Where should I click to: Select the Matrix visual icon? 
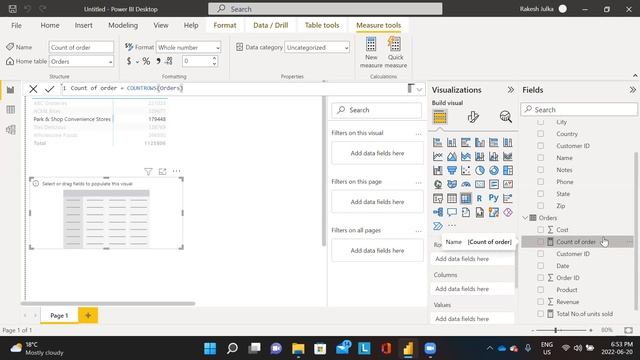click(466, 198)
